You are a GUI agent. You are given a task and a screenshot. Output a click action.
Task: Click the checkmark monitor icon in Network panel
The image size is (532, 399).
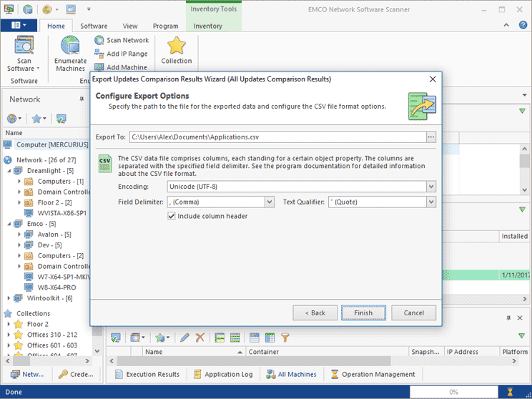pos(61,119)
